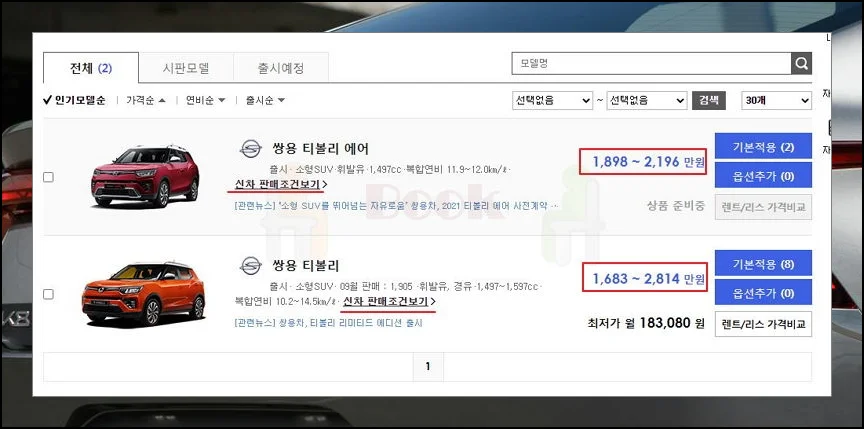
Task: Open the second 선택없음 price dropdown
Action: click(647, 100)
